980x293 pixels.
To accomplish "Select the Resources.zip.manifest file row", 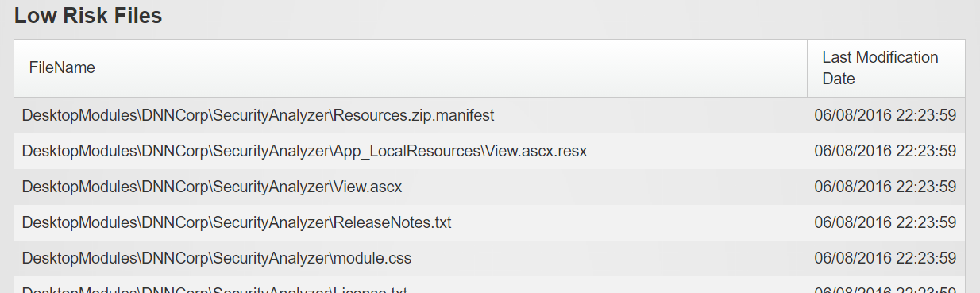I will 489,115.
